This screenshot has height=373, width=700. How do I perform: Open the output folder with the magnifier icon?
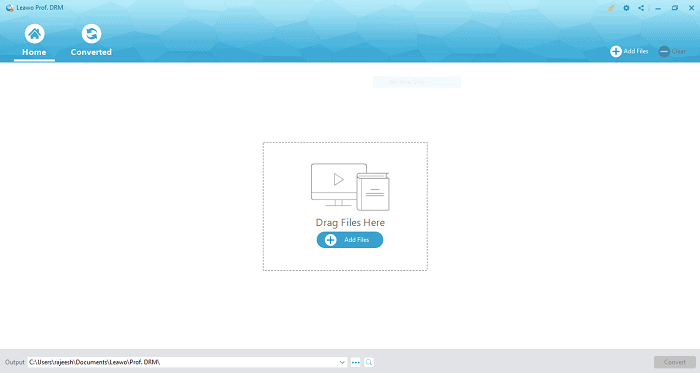[369, 362]
